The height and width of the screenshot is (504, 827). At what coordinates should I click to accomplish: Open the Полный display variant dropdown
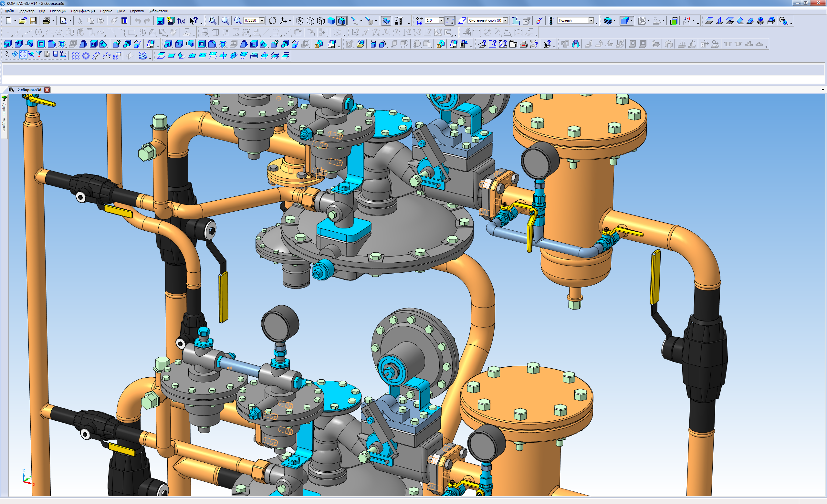[591, 21]
